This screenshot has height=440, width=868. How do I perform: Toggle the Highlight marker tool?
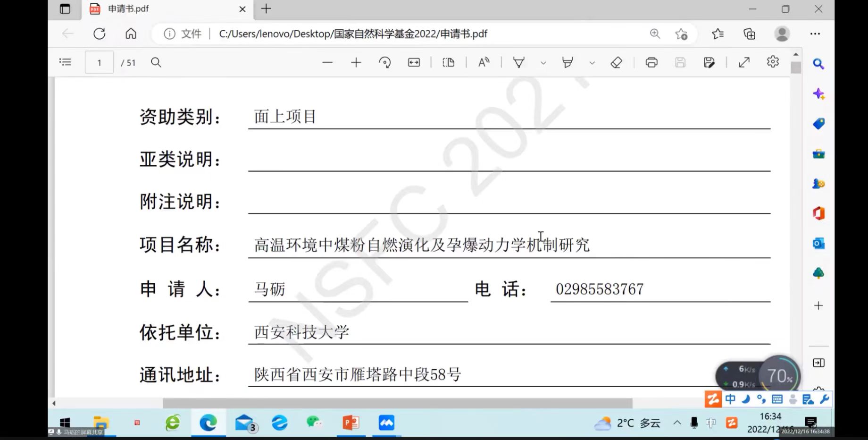568,62
